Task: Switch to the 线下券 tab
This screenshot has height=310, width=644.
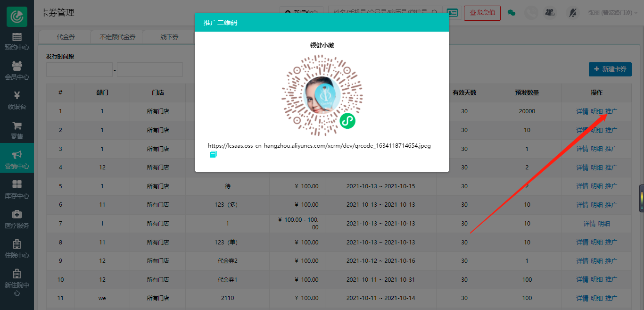Action: 169,37
